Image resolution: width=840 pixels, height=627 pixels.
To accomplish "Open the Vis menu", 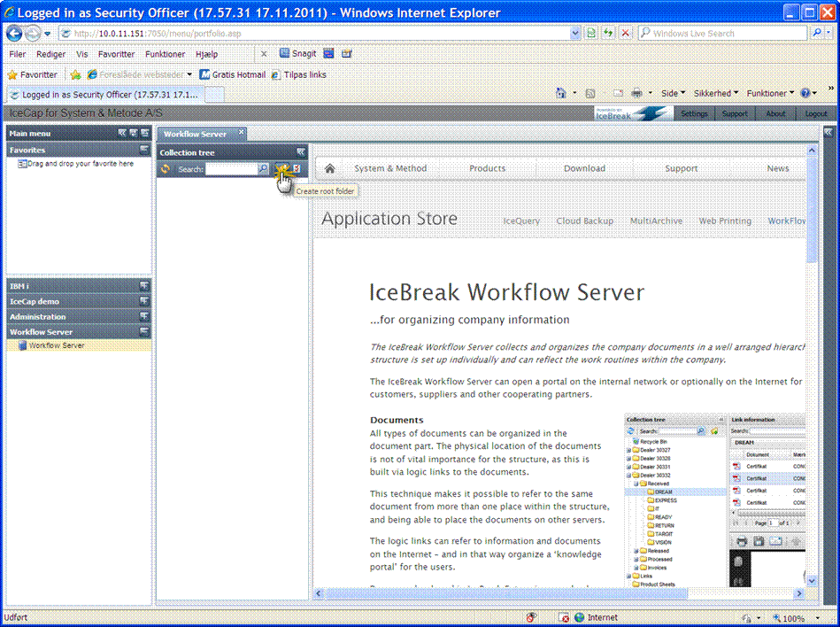I will (x=81, y=54).
